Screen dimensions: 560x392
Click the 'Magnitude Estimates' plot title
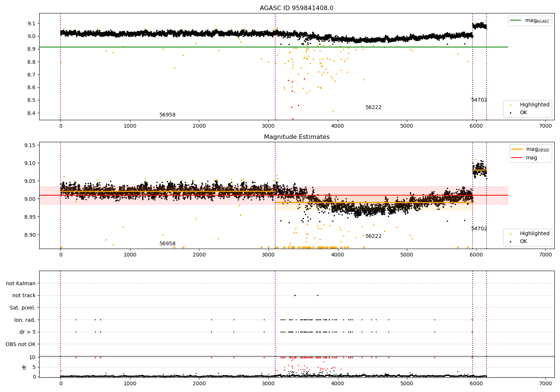coord(296,137)
